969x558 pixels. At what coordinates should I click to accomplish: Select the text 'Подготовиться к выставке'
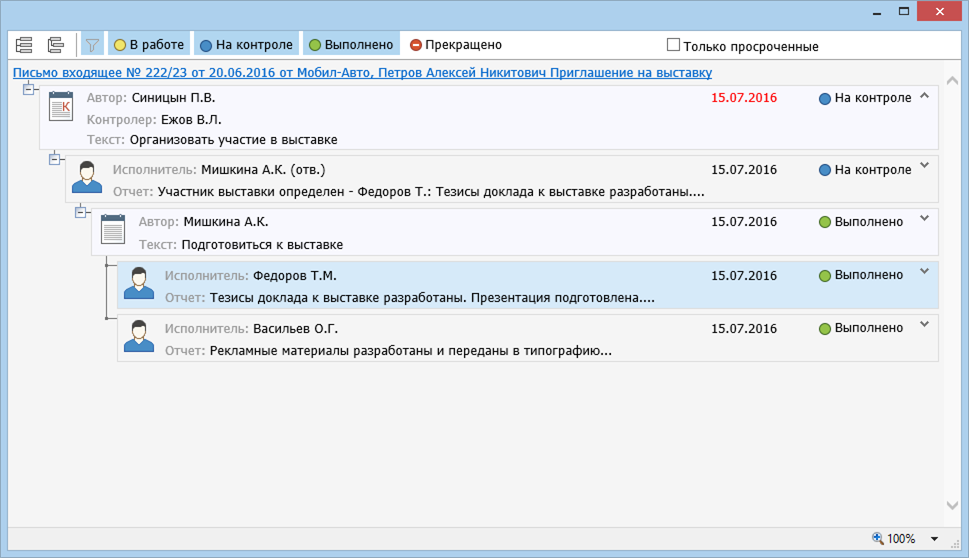(x=262, y=245)
